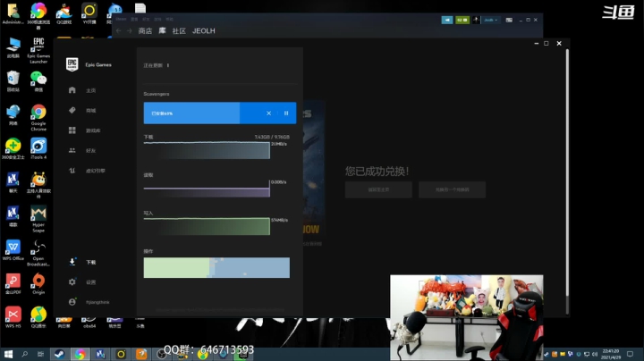
Task: Open the Windows Start menu
Action: (x=8, y=354)
